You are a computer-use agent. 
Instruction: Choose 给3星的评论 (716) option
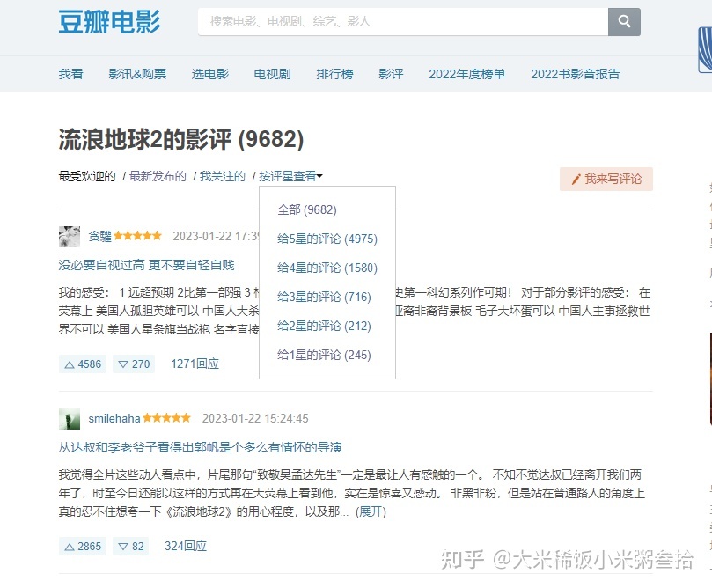(324, 297)
